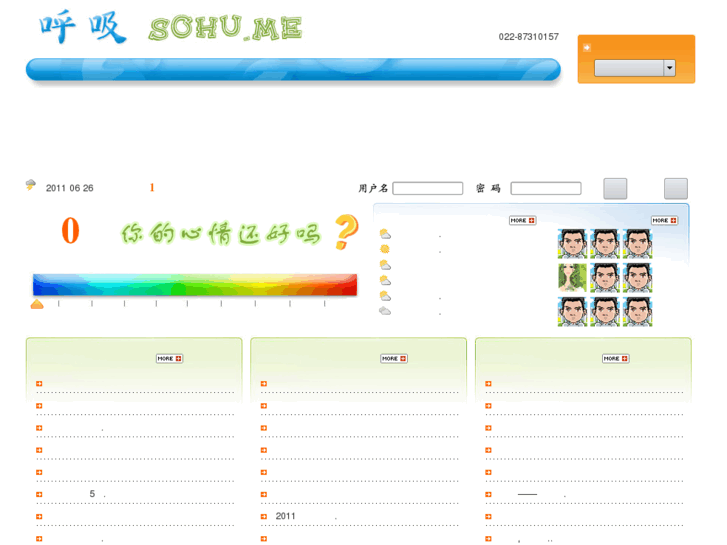The width and height of the screenshot is (727, 545).
Task: Click the storm weather icon beside the date
Action: [31, 185]
